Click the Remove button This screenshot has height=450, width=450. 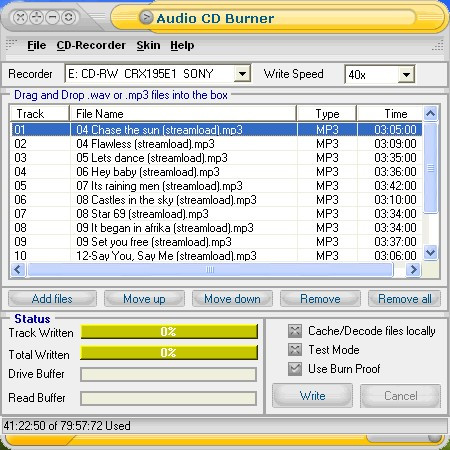(x=320, y=299)
